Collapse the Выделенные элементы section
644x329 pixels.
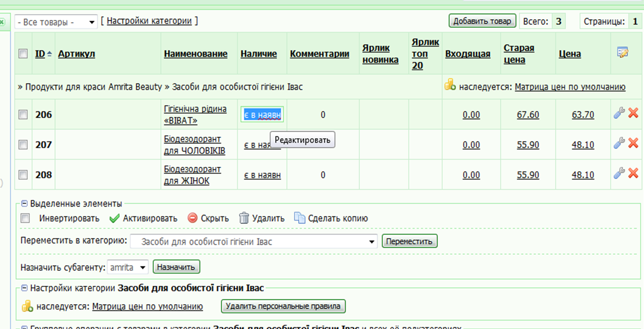(24, 204)
